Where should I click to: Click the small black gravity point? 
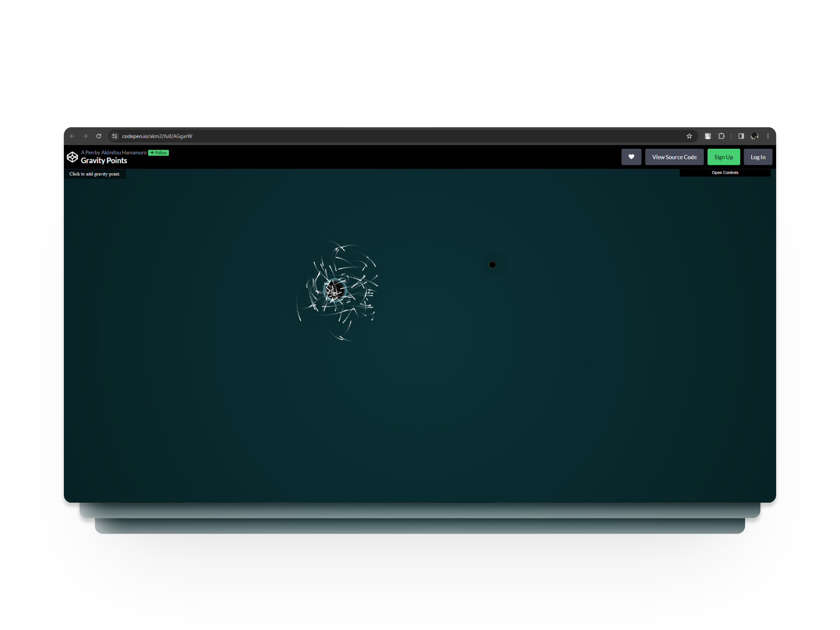(x=492, y=265)
